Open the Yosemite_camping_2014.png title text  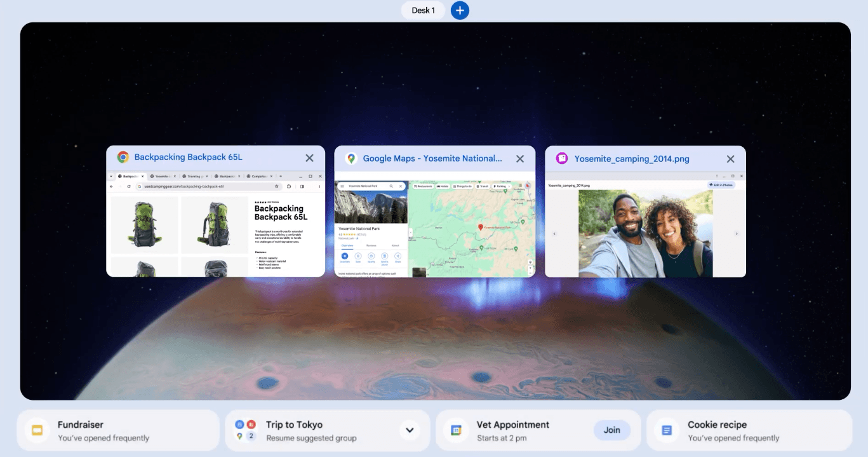click(632, 159)
